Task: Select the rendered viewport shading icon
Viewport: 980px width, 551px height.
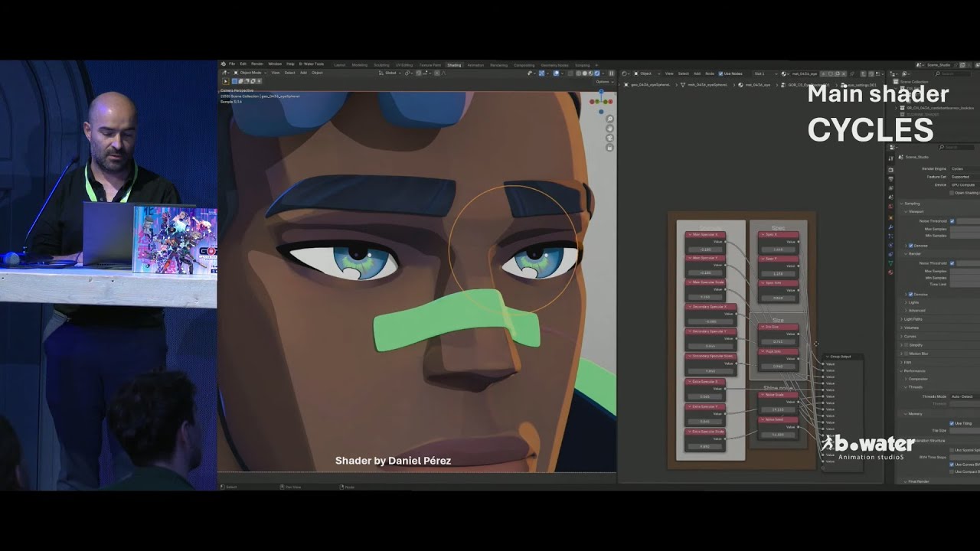Action: coord(596,73)
